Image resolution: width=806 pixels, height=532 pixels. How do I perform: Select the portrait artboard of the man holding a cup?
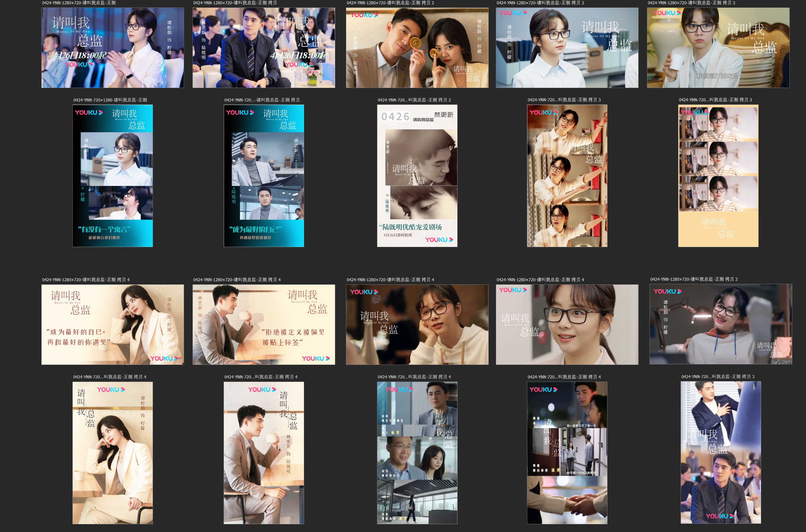pos(264,453)
